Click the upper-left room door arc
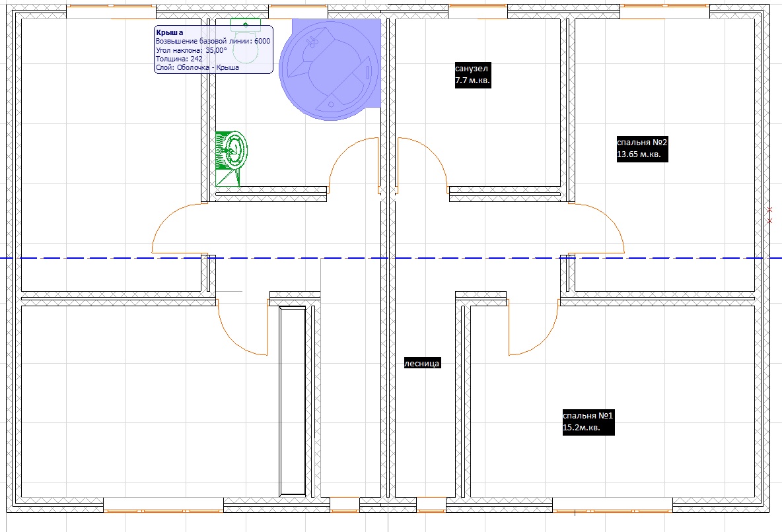This screenshot has height=532, width=782. (x=180, y=228)
